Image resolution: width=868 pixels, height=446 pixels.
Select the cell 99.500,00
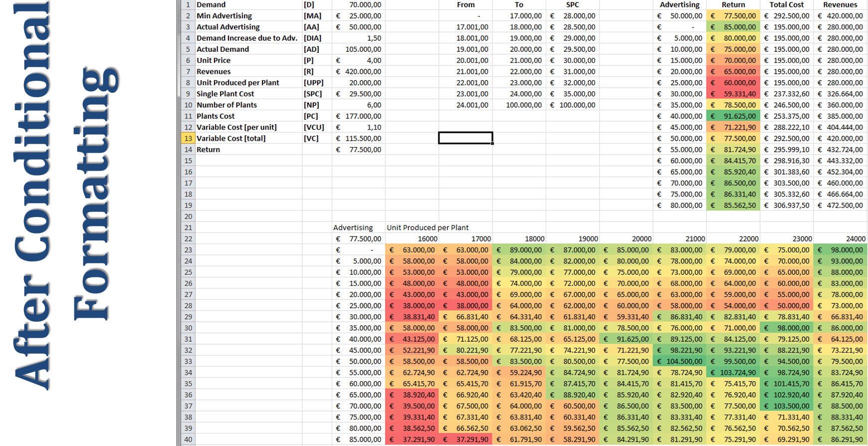click(733, 361)
